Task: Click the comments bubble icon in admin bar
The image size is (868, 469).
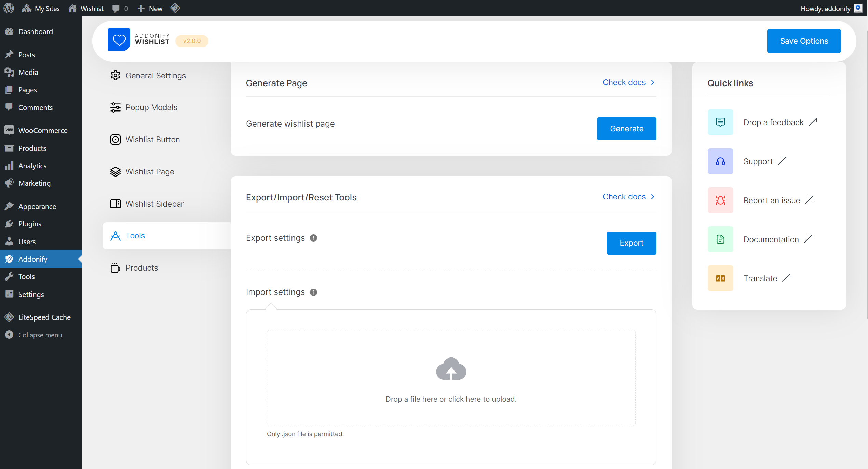Action: [116, 9]
